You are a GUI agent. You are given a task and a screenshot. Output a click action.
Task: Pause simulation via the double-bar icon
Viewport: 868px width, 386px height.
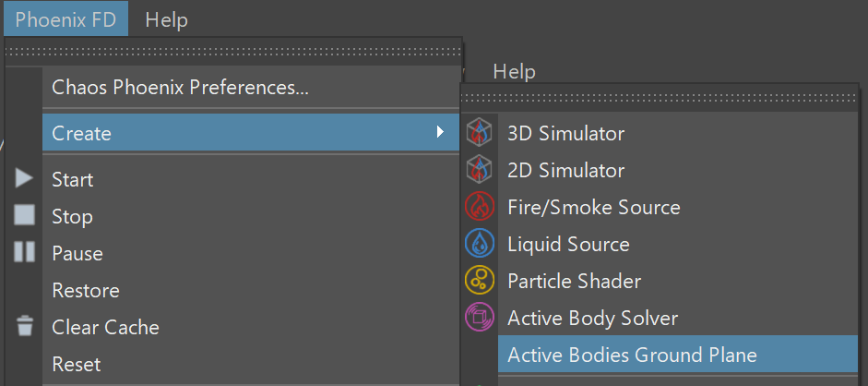[x=24, y=252]
